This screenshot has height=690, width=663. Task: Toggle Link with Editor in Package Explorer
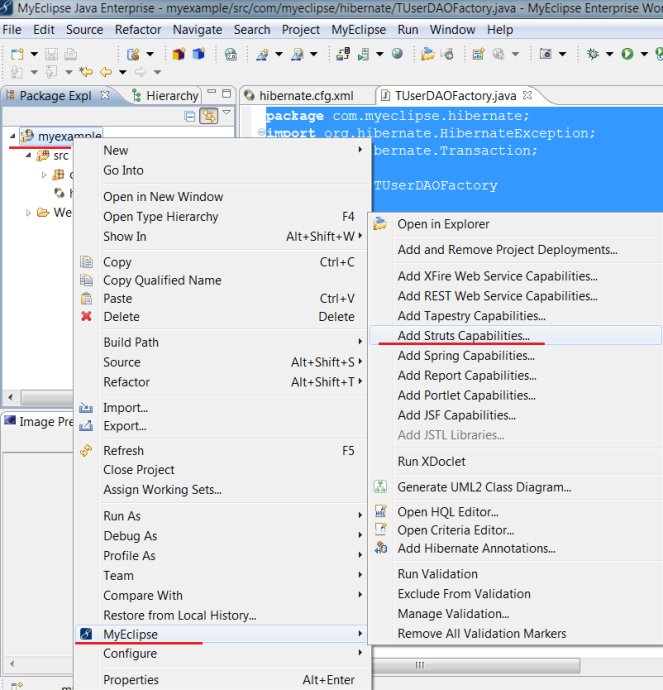click(x=209, y=116)
